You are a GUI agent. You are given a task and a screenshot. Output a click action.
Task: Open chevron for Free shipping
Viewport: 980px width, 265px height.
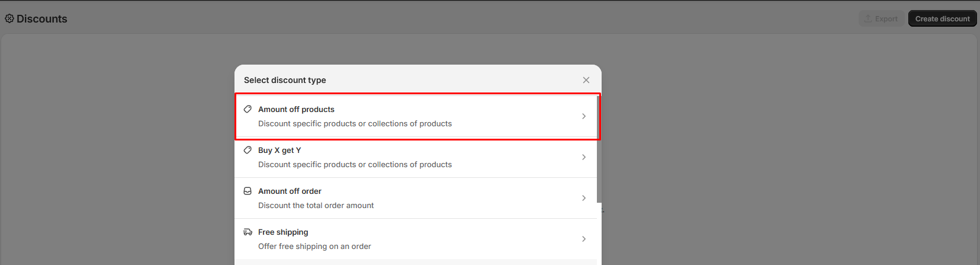point(584,239)
